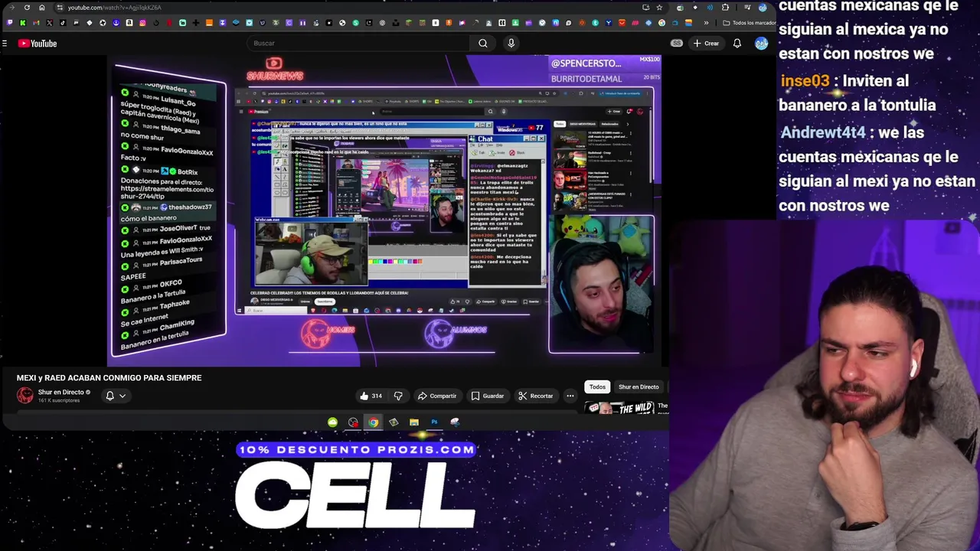Viewport: 980px width, 551px height.
Task: Reload the page in Chrome
Action: [27, 8]
